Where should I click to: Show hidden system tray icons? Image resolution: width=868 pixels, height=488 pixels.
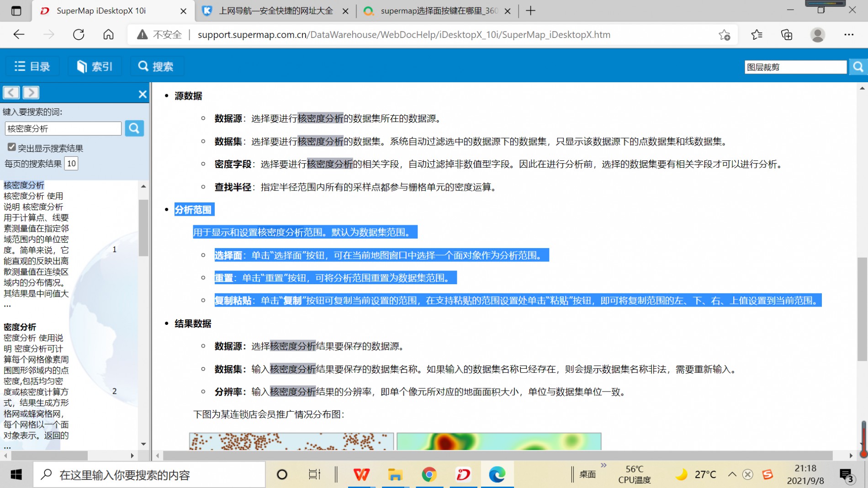point(732,475)
